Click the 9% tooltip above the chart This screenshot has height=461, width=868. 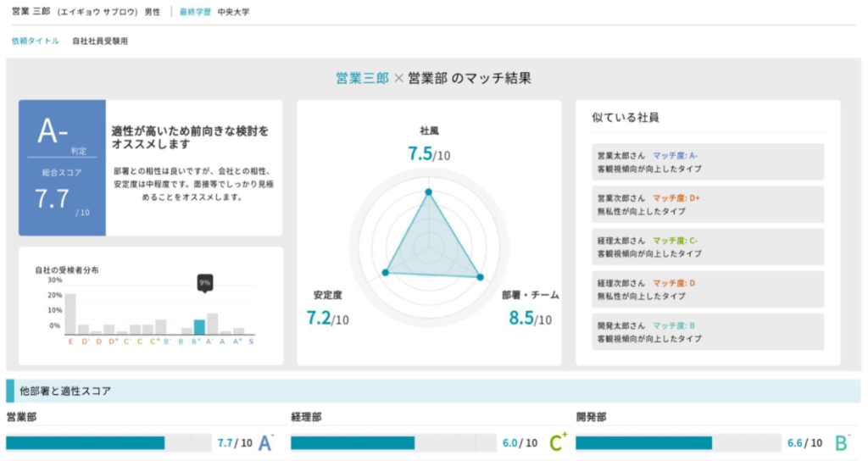204,282
